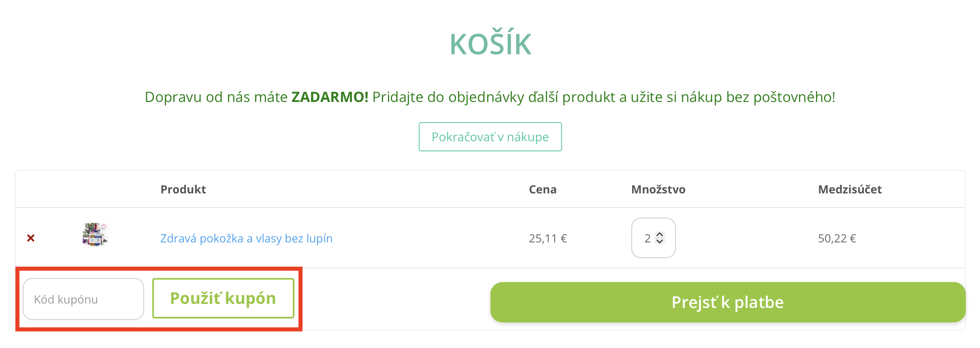Click the 25,11 € unit price

(548, 238)
